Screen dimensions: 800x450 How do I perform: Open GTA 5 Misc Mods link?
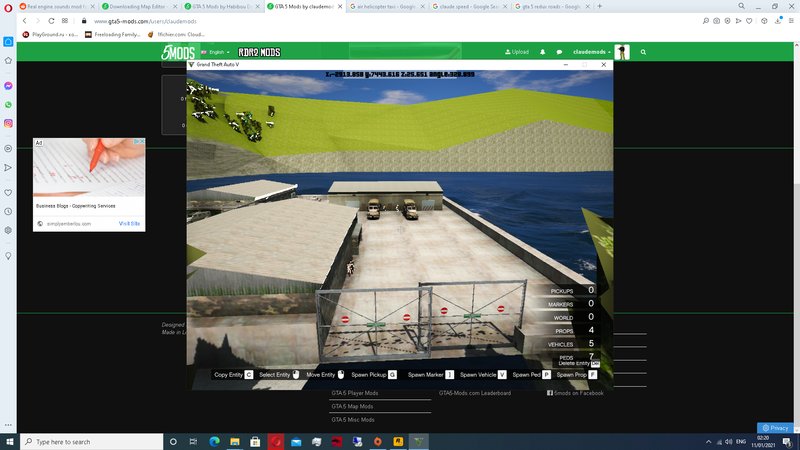[x=353, y=419]
